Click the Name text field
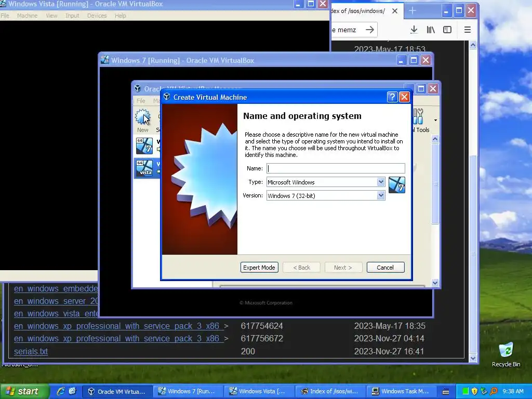Image resolution: width=532 pixels, height=399 pixels. point(336,168)
